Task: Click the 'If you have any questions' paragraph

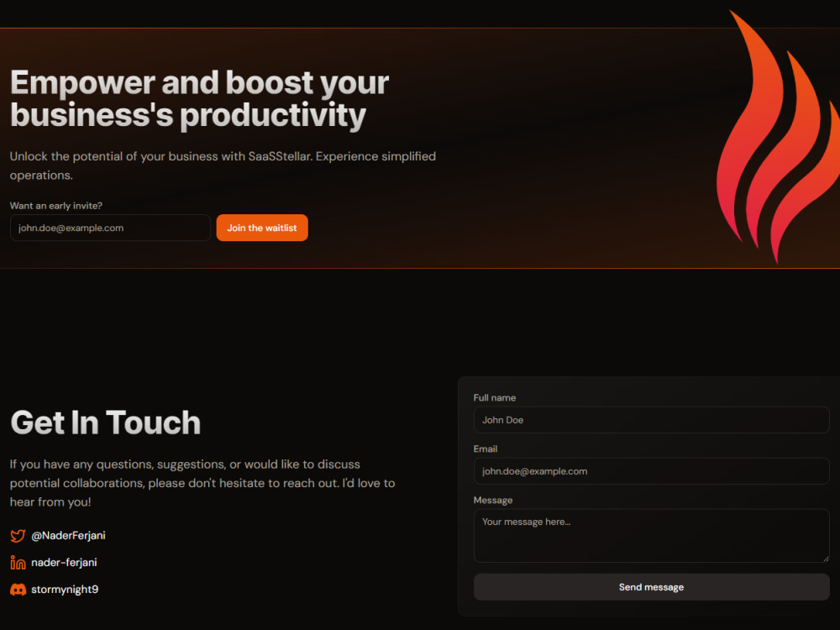Action: (202, 483)
